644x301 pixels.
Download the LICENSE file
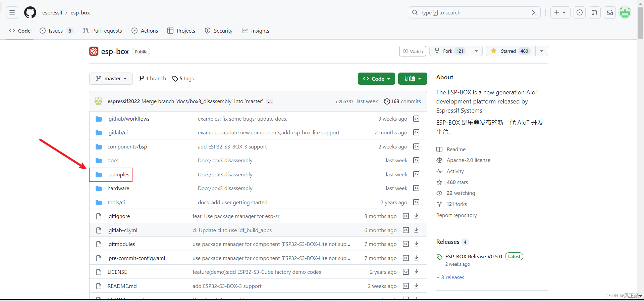click(x=416, y=272)
